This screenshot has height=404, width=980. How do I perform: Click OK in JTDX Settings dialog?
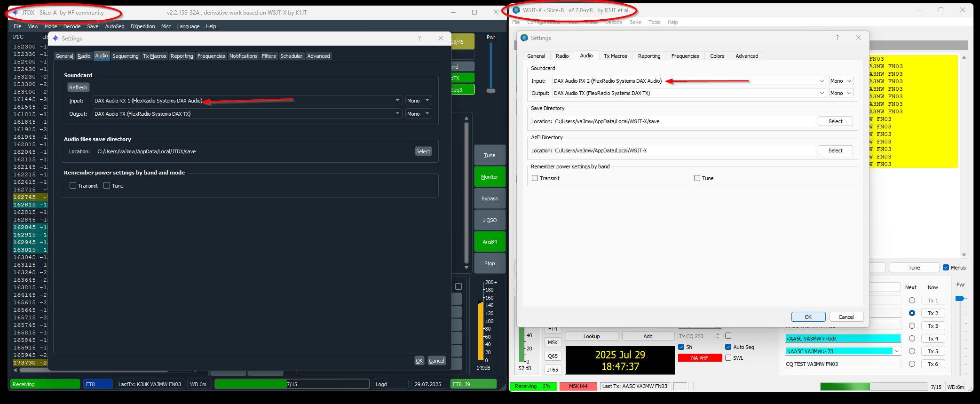pos(419,361)
